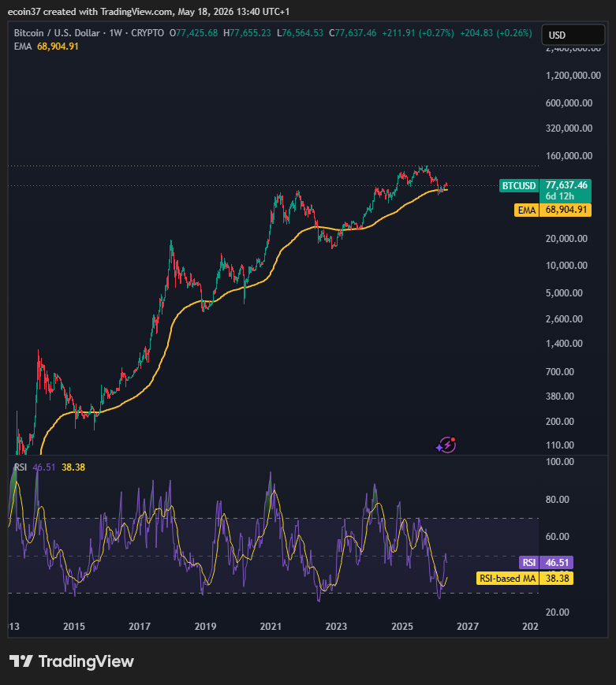Click the 110.00 price axis label
The height and width of the screenshot is (685, 616).
coord(559,445)
